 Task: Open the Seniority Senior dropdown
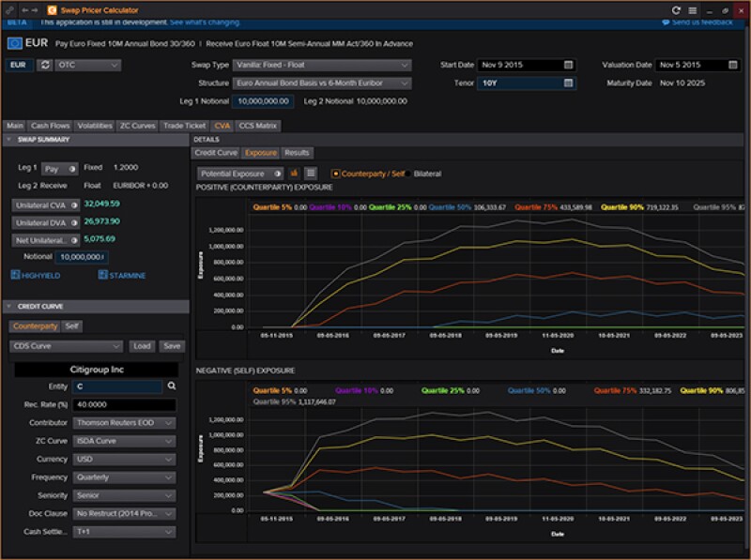click(x=124, y=496)
